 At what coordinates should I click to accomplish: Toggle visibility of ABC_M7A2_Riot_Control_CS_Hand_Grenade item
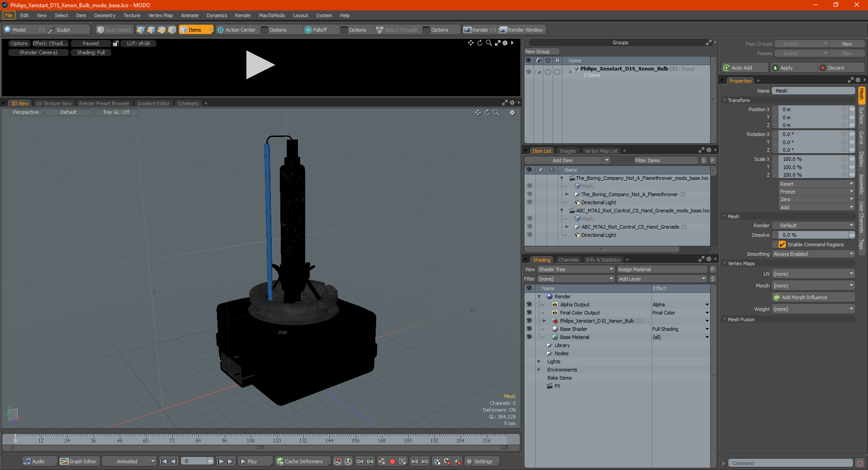click(x=529, y=227)
